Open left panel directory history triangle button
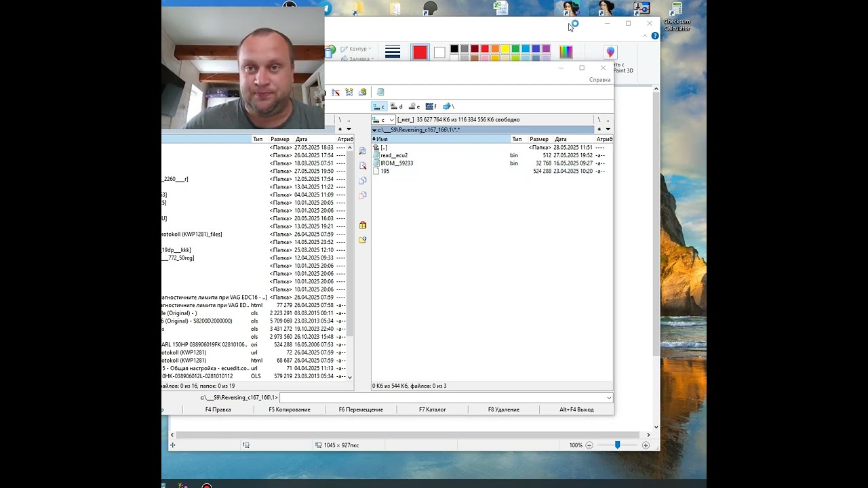This screenshot has width=868, height=488. point(349,129)
